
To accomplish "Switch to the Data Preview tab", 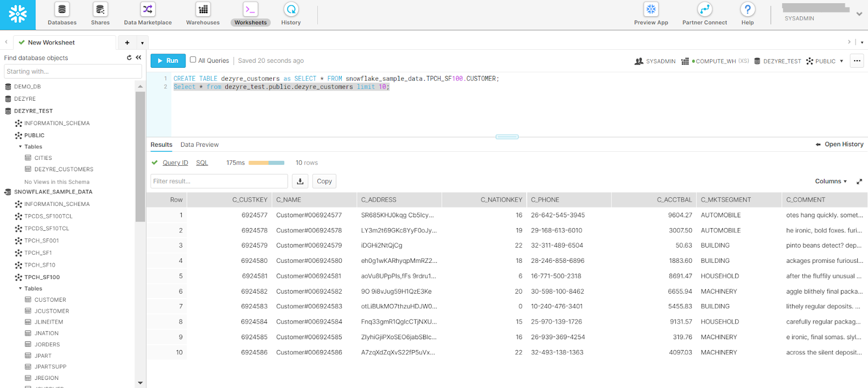I will (x=199, y=145).
